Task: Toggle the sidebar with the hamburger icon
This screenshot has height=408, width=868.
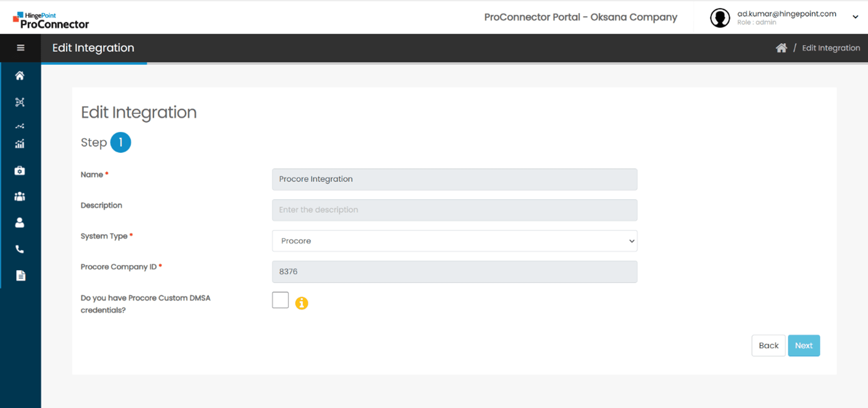Action: (x=20, y=48)
